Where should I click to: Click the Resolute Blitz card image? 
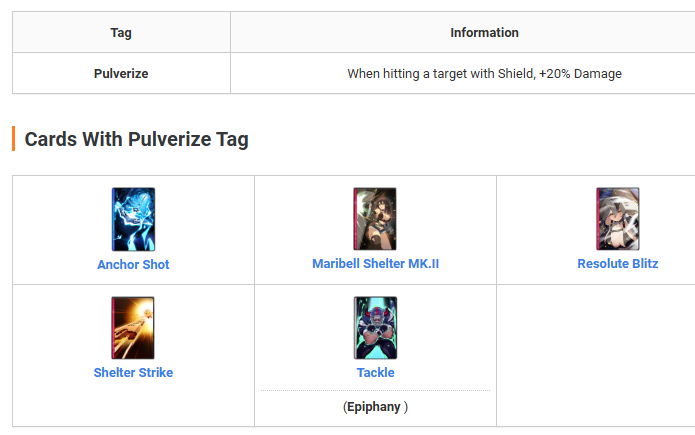click(617, 219)
